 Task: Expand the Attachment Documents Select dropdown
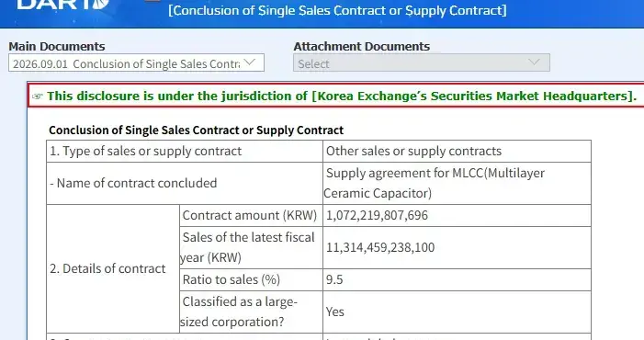click(x=422, y=62)
